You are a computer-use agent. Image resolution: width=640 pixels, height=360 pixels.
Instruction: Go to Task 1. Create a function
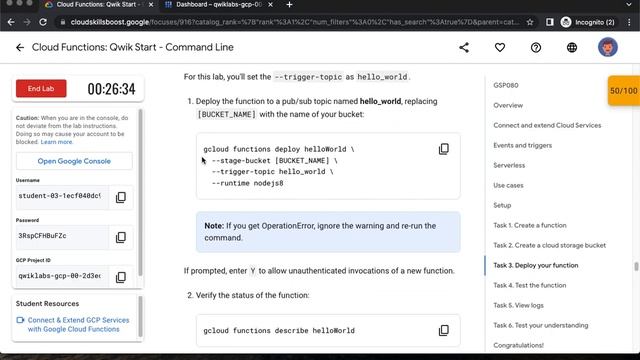click(x=530, y=225)
